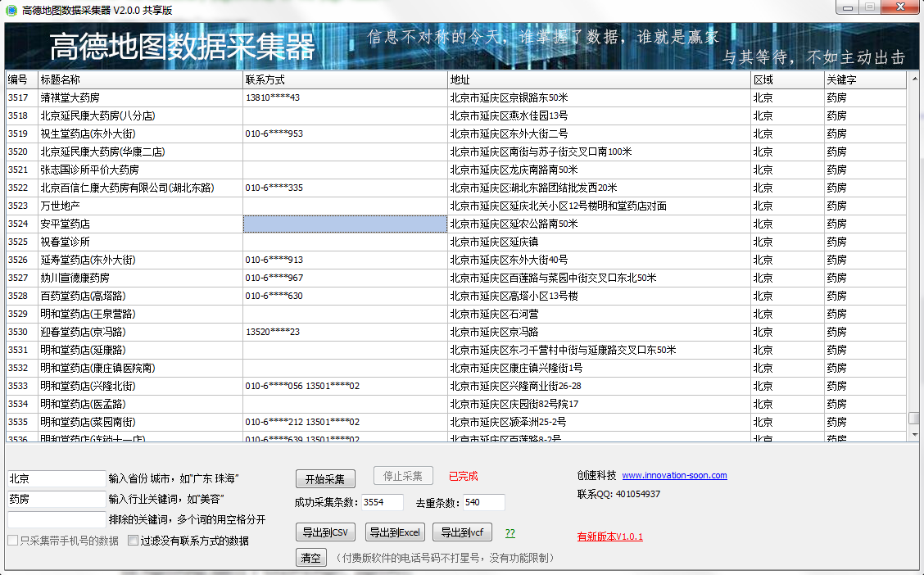The height and width of the screenshot is (575, 924).
Task: Focus the empty excluded keywords input
Action: point(57,519)
